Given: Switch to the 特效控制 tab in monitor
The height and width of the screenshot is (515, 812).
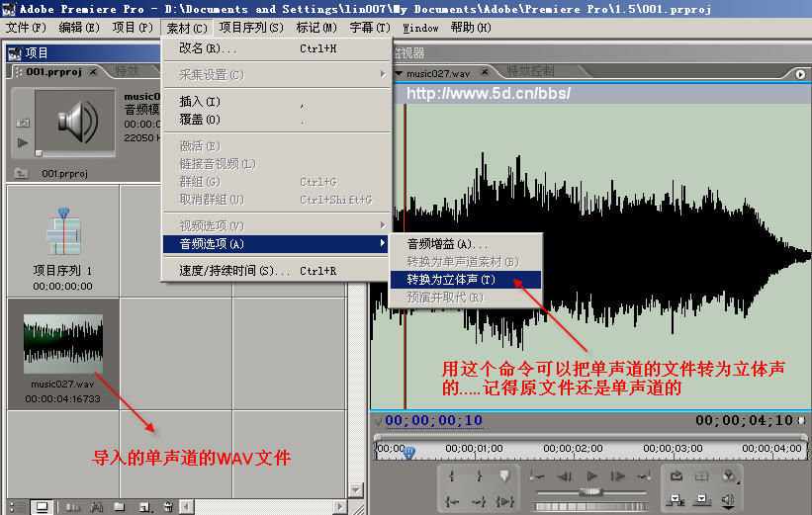Looking at the screenshot, I should point(530,71).
